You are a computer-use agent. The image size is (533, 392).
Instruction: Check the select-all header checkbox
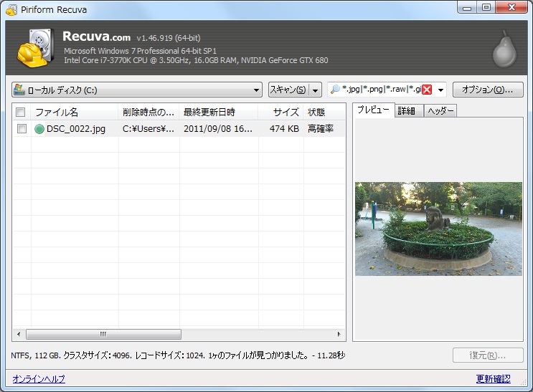point(21,112)
